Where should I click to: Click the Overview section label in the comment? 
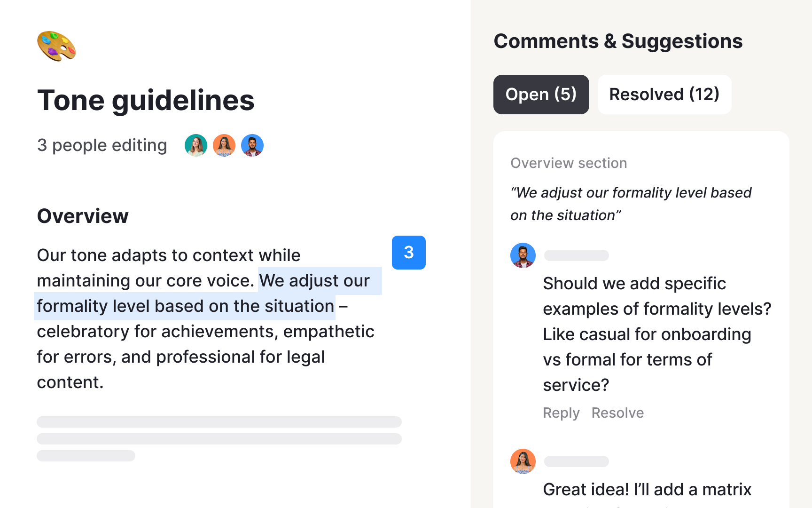click(568, 163)
